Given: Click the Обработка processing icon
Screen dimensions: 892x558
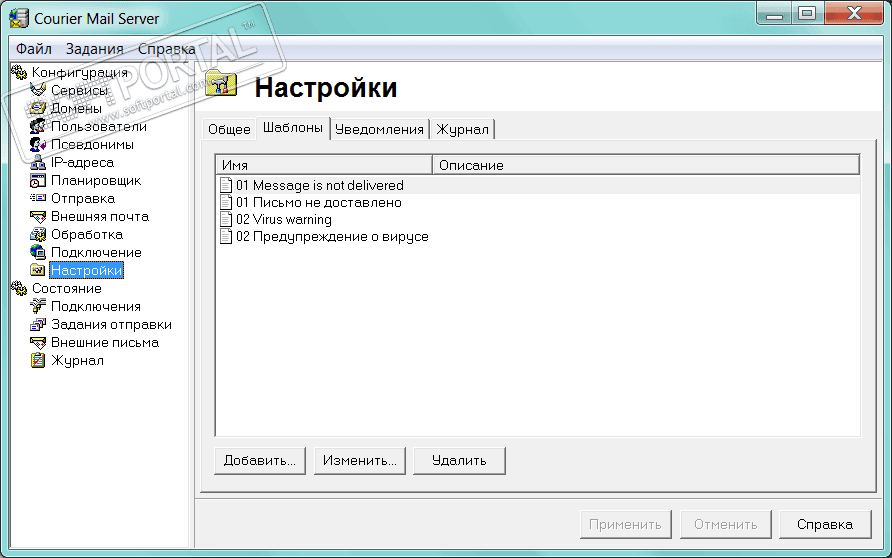Looking at the screenshot, I should pyautogui.click(x=38, y=234).
